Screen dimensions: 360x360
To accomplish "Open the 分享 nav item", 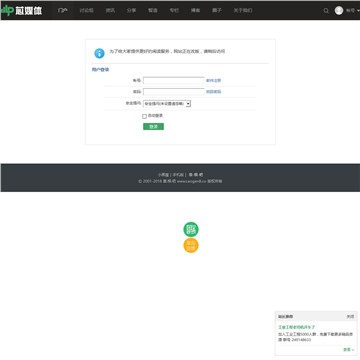I will point(131,10).
